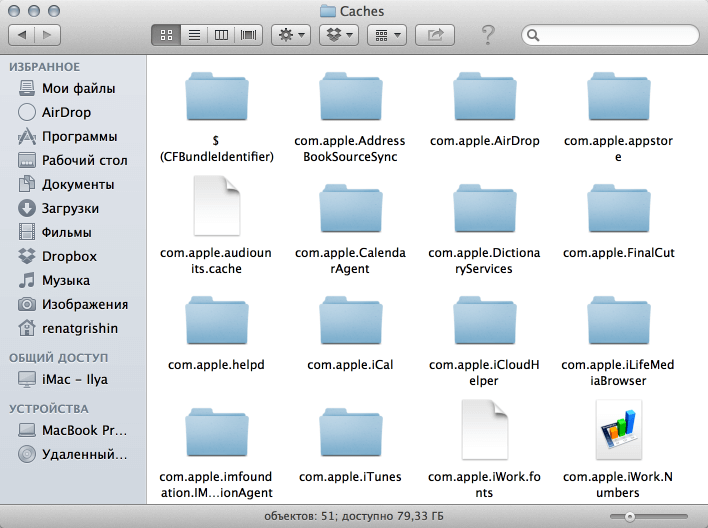
Task: Switch to list view mode
Action: 193,35
